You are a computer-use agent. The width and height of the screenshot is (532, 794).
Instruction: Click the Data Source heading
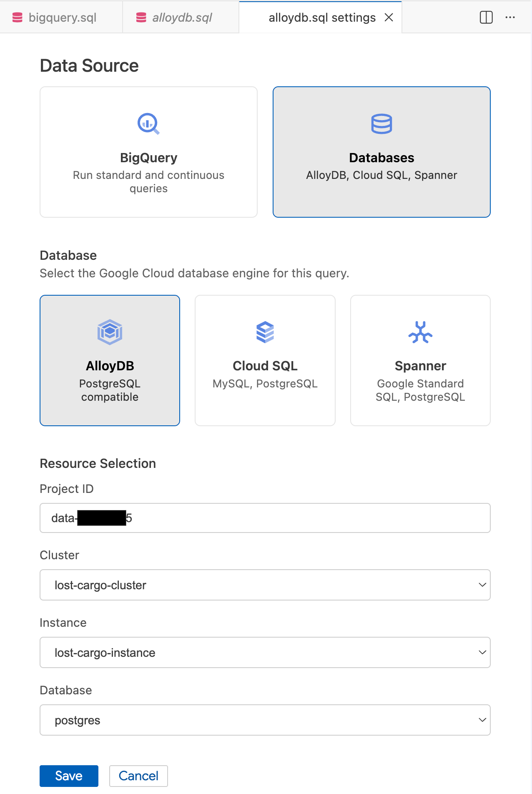89,66
